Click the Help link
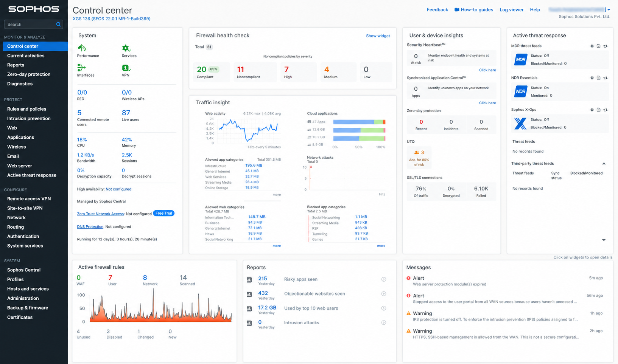This screenshot has height=364, width=618. coord(535,10)
